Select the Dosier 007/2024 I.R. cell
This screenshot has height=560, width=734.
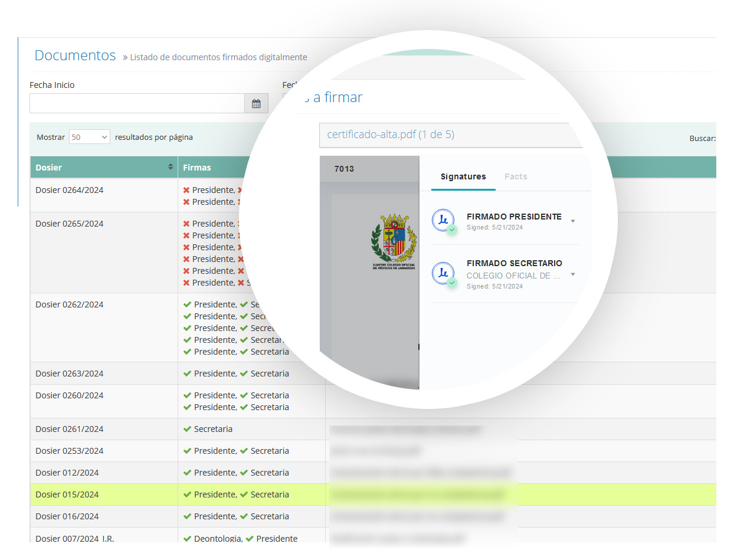104,535
